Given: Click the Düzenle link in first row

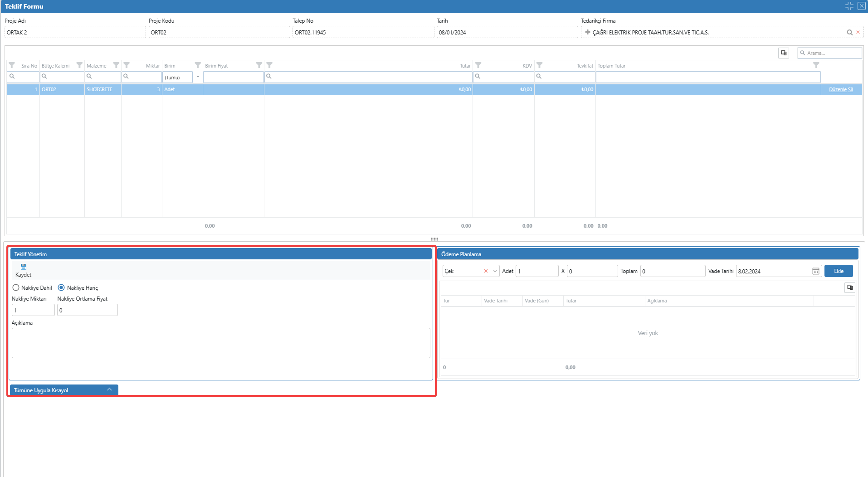Looking at the screenshot, I should tap(837, 90).
